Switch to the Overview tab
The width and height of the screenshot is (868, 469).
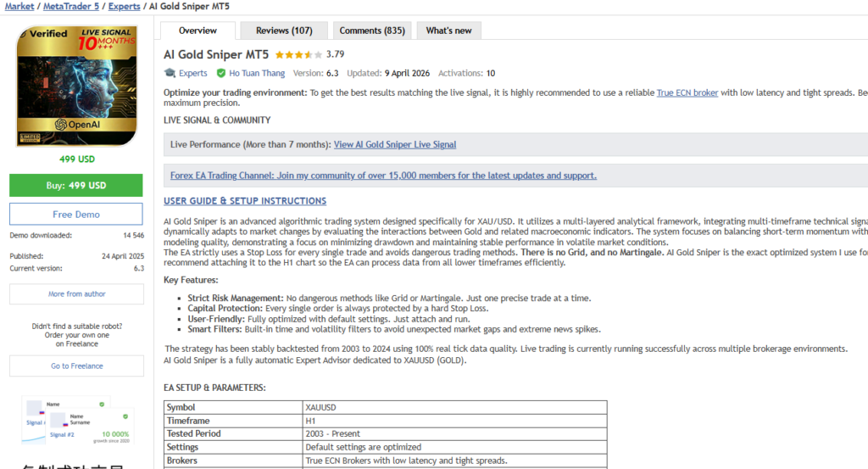click(198, 31)
